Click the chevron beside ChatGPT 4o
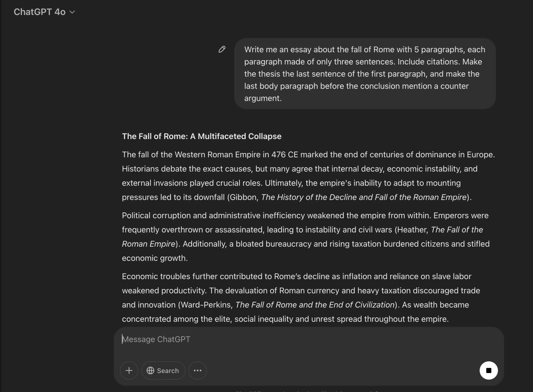The height and width of the screenshot is (392, 533). (72, 12)
